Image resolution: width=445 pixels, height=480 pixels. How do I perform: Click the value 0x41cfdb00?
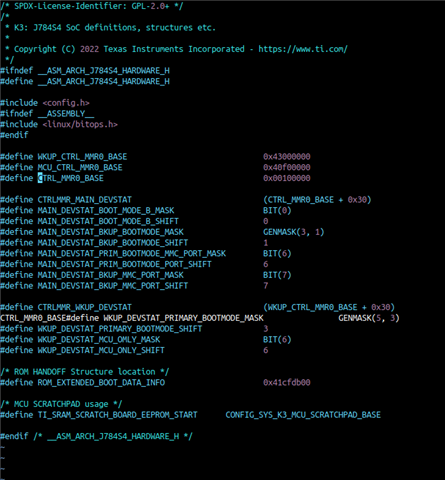click(287, 382)
